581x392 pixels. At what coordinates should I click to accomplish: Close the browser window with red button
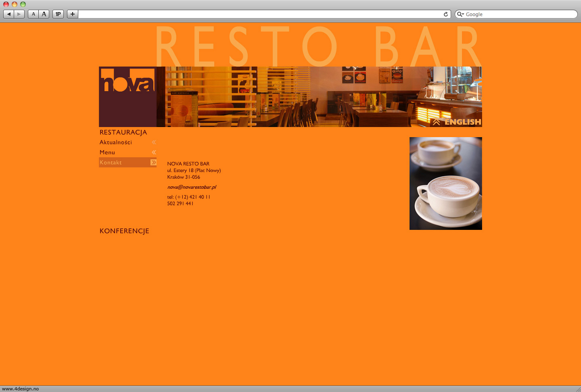tap(6, 4)
